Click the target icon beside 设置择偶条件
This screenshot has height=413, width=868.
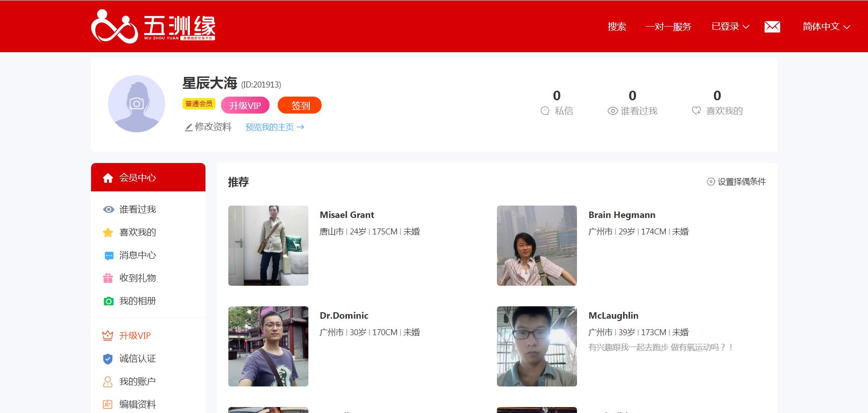coord(711,182)
